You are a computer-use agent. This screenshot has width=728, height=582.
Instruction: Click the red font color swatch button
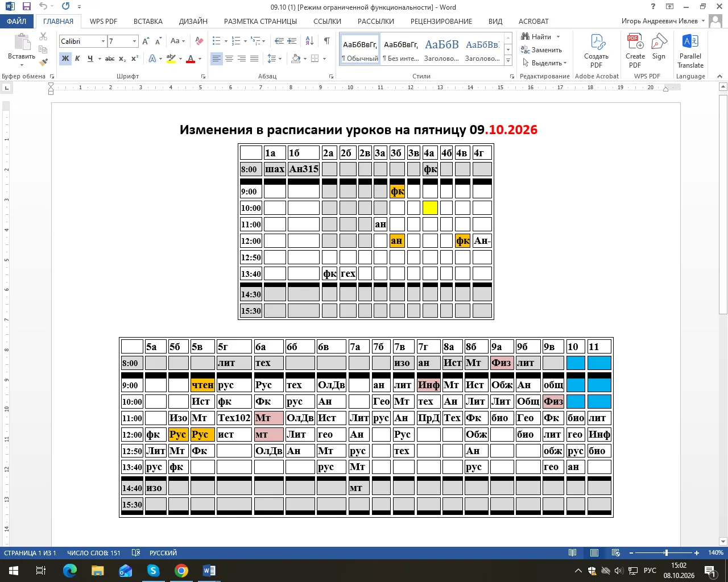(x=191, y=59)
